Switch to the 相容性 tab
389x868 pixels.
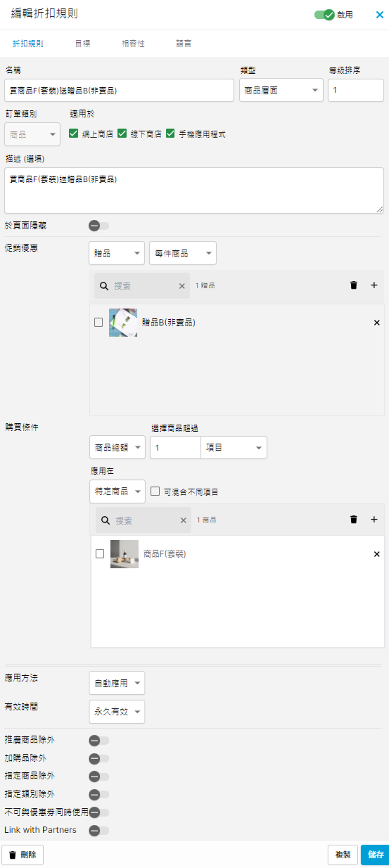[133, 44]
